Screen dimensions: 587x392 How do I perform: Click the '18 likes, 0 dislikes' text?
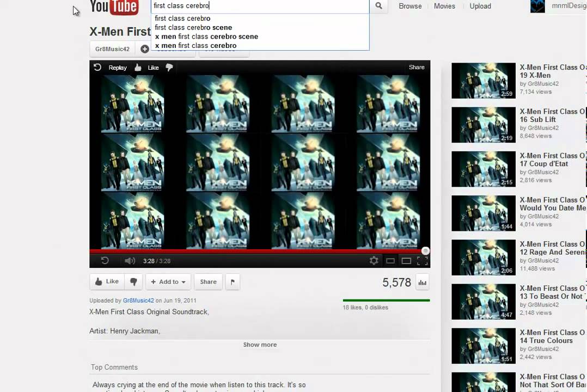click(365, 308)
